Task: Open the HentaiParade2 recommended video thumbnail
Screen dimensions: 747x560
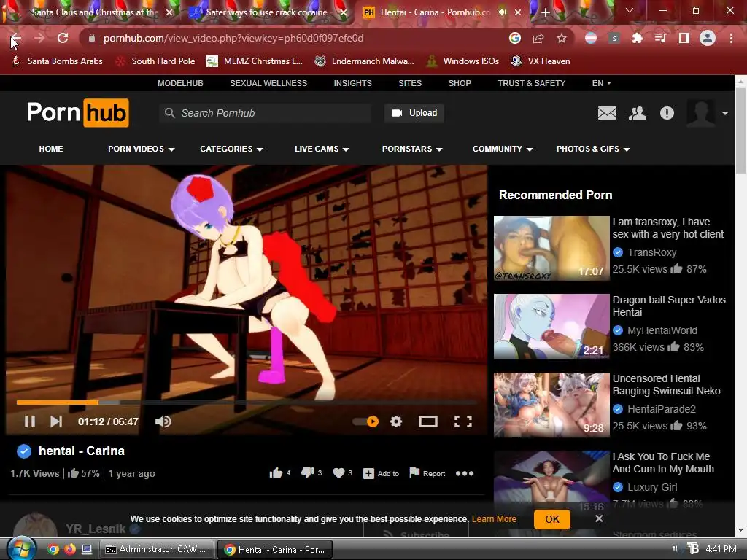Action: pyautogui.click(x=551, y=405)
